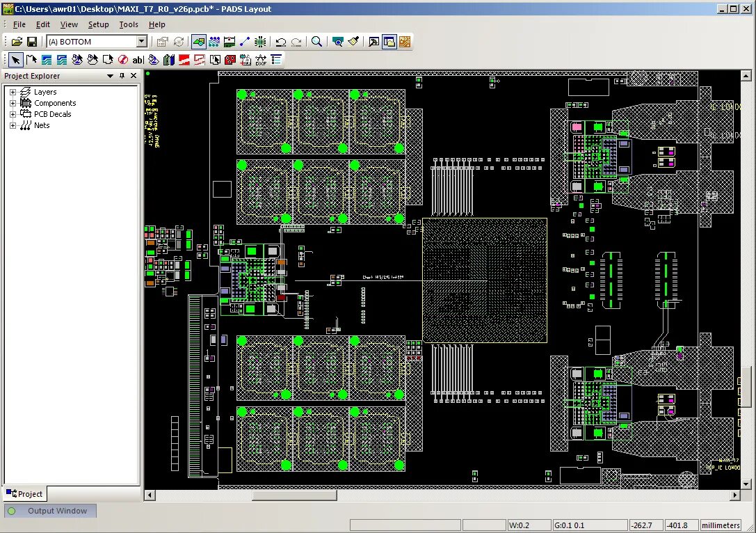
Task: Click the red pads drafting toolbar icon
Action: (x=230, y=60)
